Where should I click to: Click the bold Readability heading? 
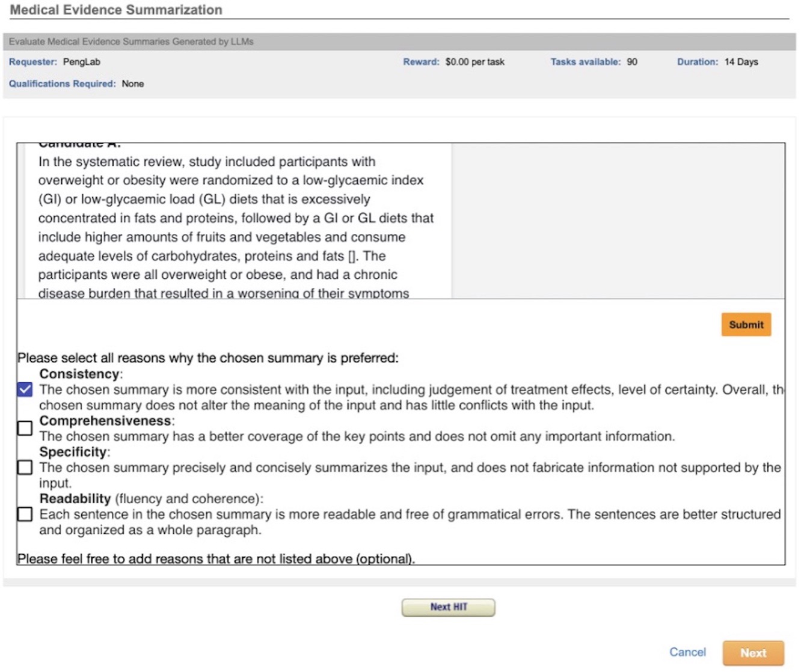coord(75,499)
